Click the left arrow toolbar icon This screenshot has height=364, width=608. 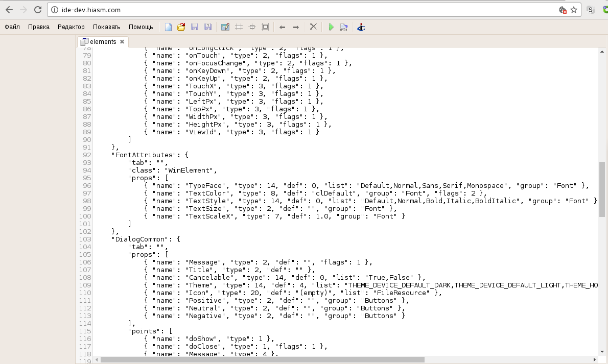click(282, 27)
